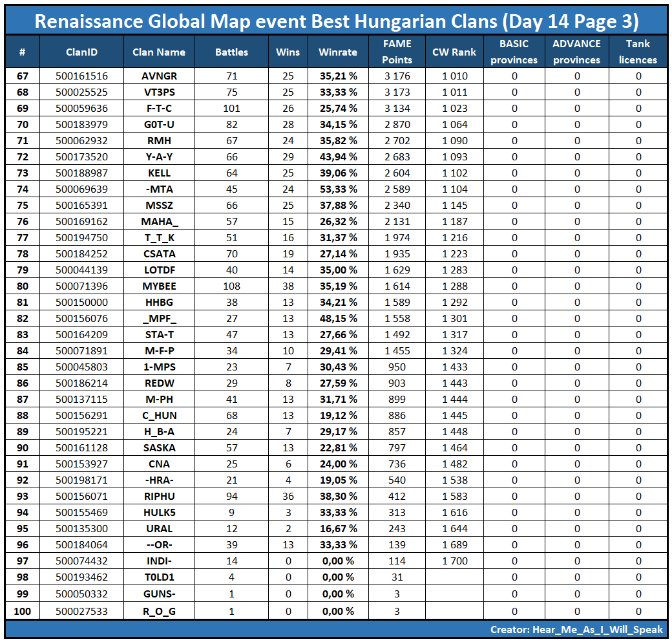Select winrate 16,67 % for URAL

tap(338, 529)
